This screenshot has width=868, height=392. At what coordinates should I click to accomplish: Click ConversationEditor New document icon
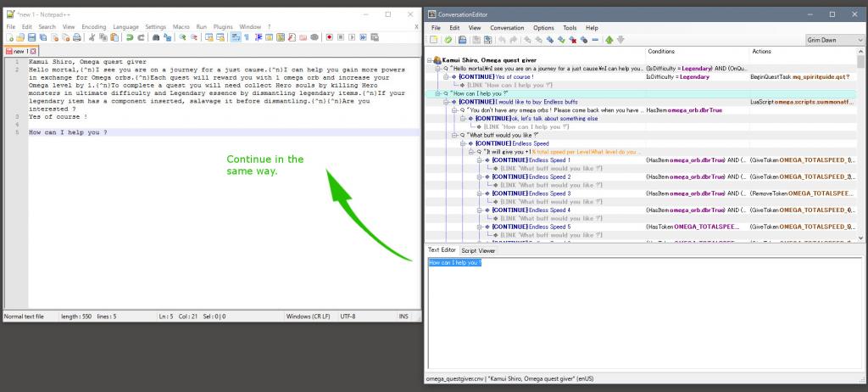point(433,40)
